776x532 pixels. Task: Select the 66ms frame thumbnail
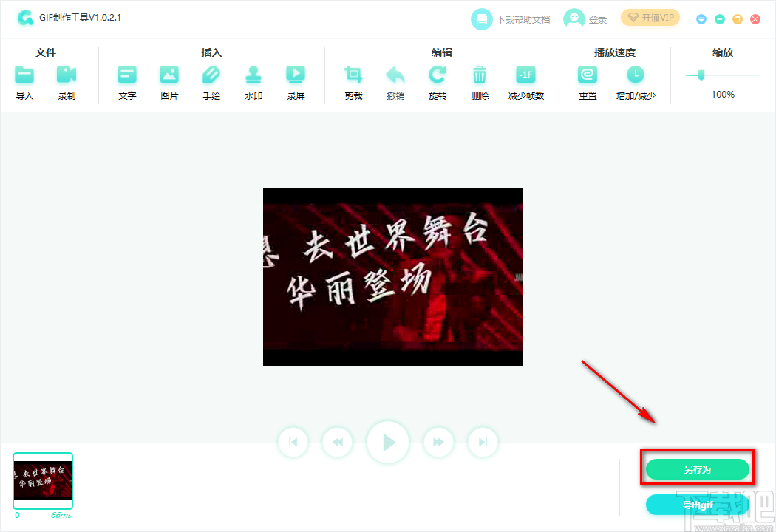coord(42,480)
